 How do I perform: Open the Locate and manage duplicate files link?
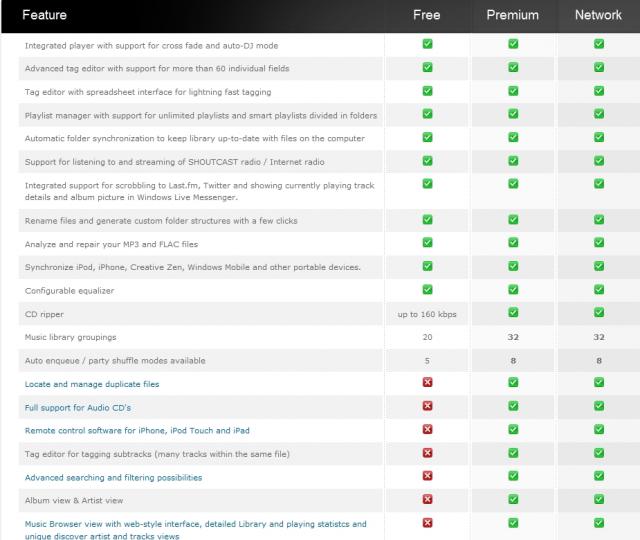tap(92, 384)
